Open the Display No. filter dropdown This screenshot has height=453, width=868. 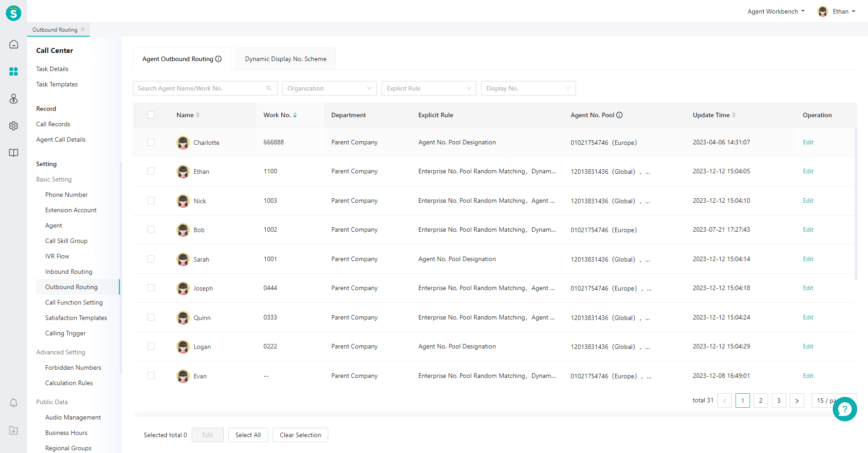(528, 88)
